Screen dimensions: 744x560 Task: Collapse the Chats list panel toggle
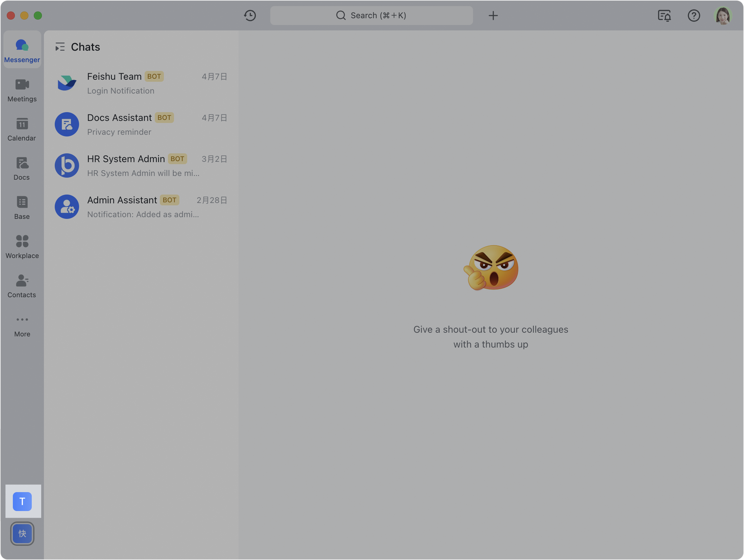pos(60,47)
